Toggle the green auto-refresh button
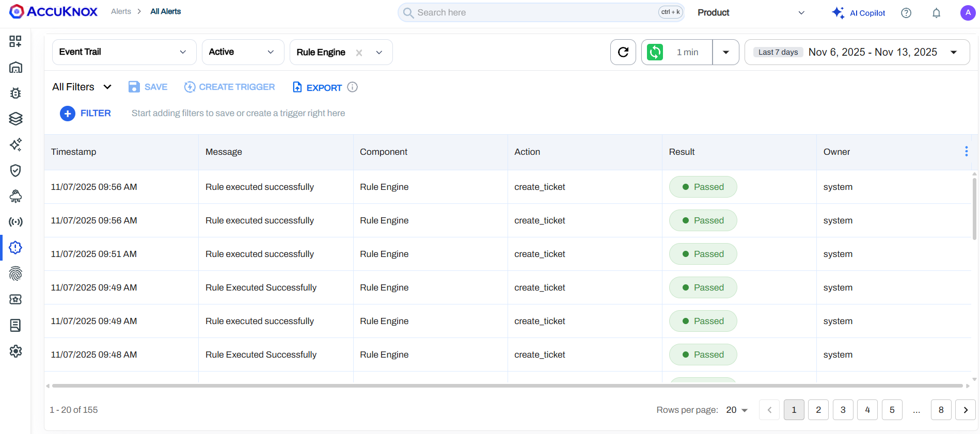Viewport: 980px width, 434px height. [x=655, y=52]
